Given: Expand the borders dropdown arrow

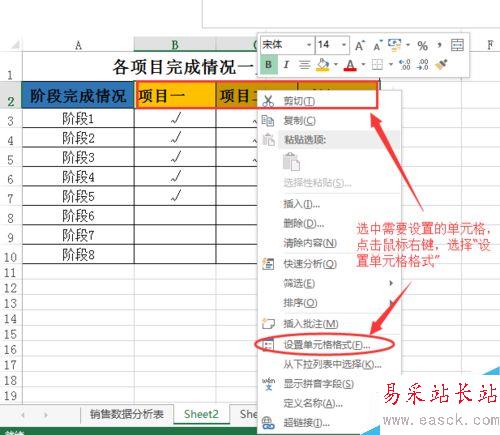Looking at the screenshot, I should coord(391,64).
